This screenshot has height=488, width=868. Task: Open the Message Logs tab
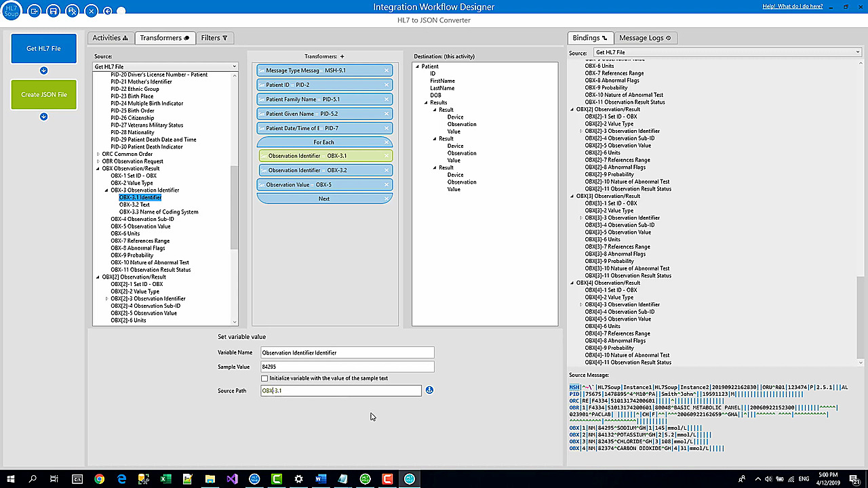coord(645,38)
